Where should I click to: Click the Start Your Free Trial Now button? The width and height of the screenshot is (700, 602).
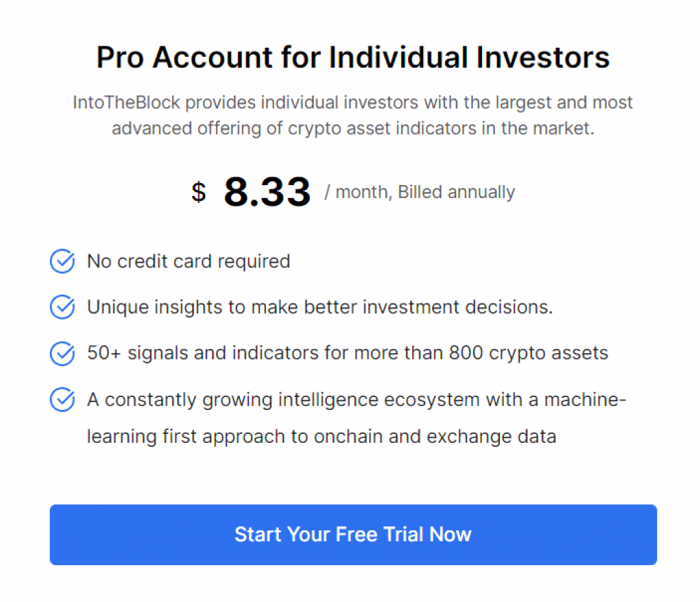point(353,534)
